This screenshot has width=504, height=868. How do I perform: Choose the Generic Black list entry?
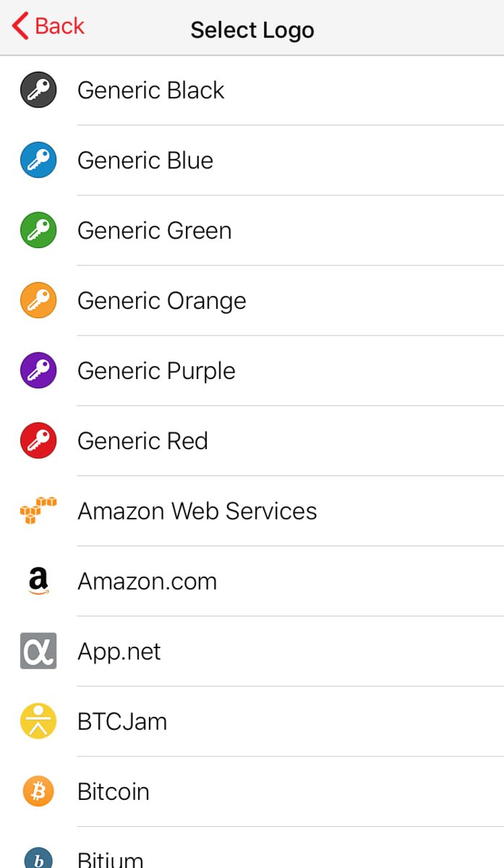pos(252,90)
